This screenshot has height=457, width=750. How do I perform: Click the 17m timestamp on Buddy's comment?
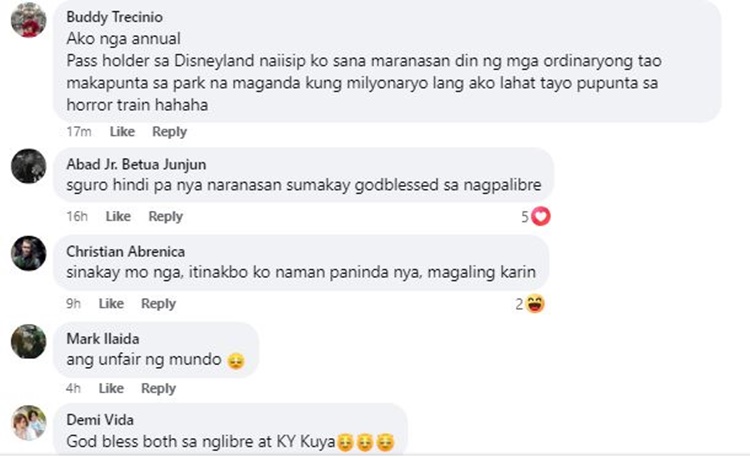pyautogui.click(x=79, y=132)
